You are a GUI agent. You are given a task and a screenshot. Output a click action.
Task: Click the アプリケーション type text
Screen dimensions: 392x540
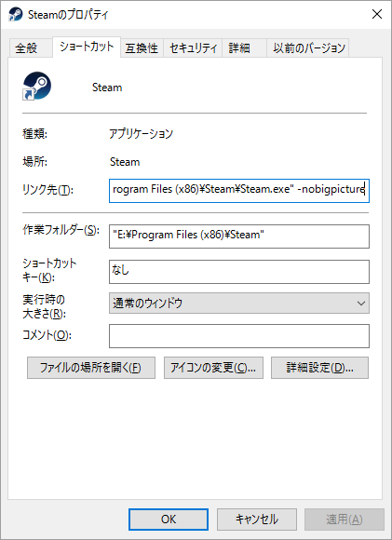pyautogui.click(x=141, y=134)
